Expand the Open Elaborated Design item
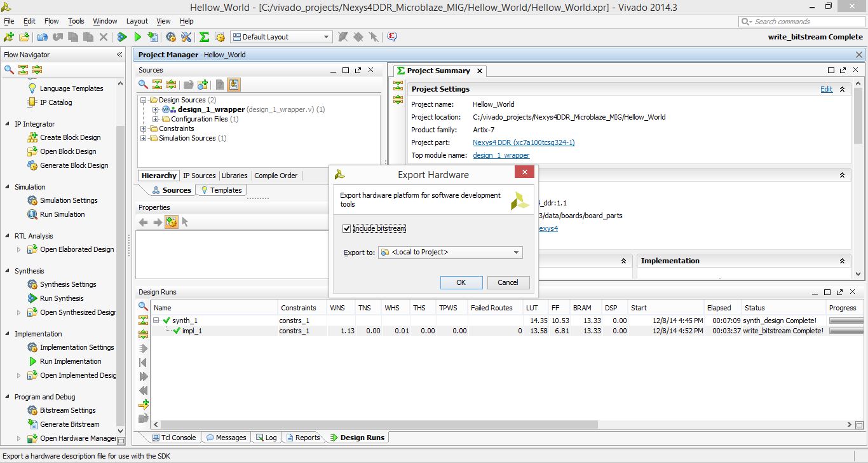 pos(18,249)
